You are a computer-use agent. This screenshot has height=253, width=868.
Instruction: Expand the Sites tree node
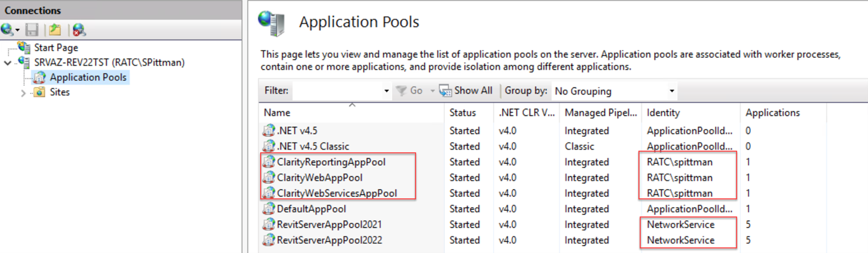pos(23,93)
